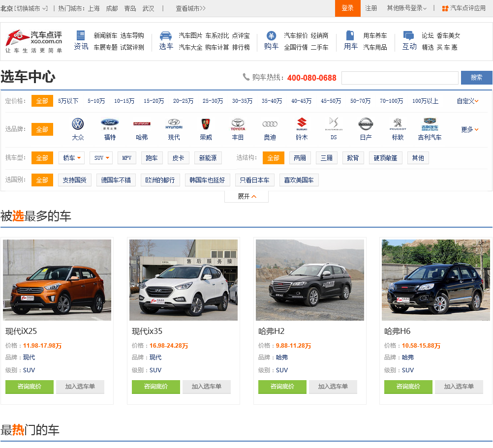Open the 新闻新车 menu item
The height and width of the screenshot is (448, 493).
tap(105, 35)
